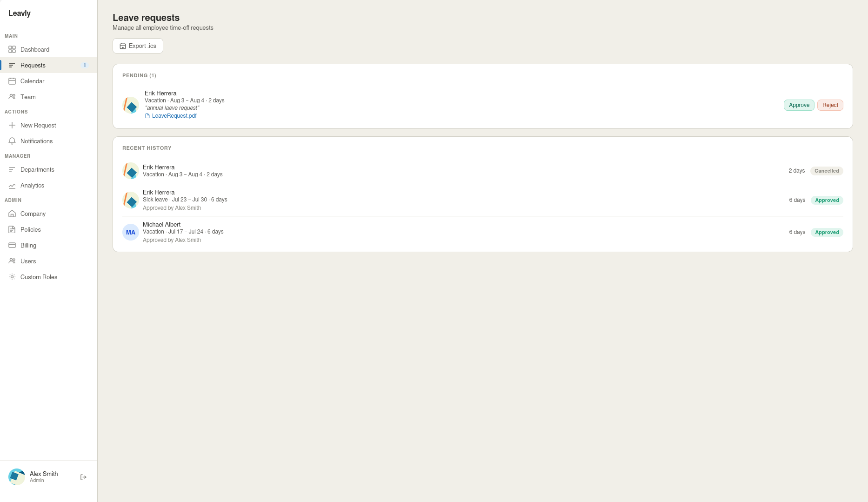Screen dimensions: 868x502
Task: Click the file icon next to LeaveRequest.pdf
Action: pos(147,116)
